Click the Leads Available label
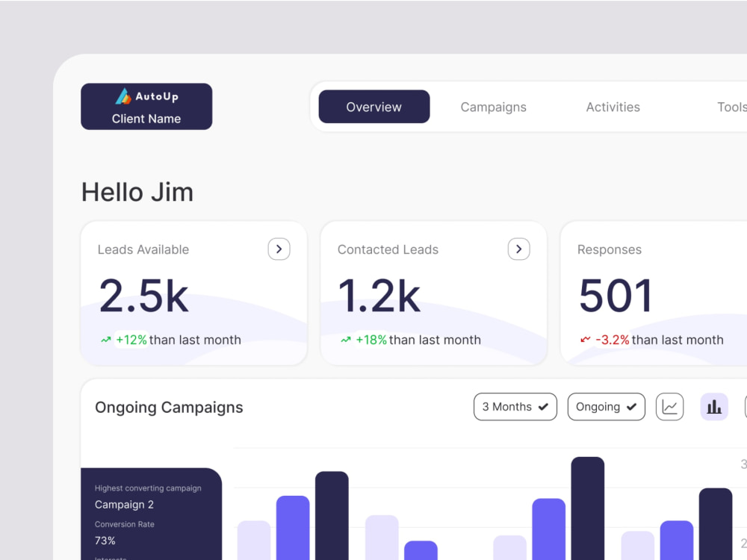Screen dimensions: 747x560 coord(143,249)
